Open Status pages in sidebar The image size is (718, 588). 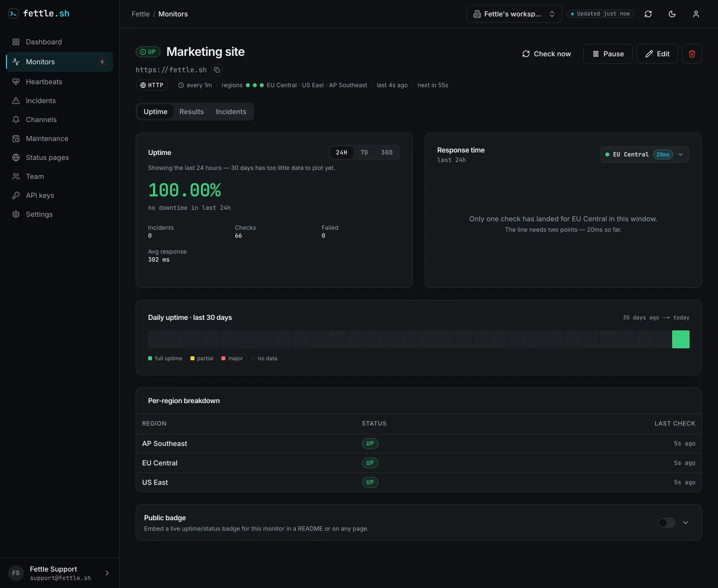pos(59,157)
